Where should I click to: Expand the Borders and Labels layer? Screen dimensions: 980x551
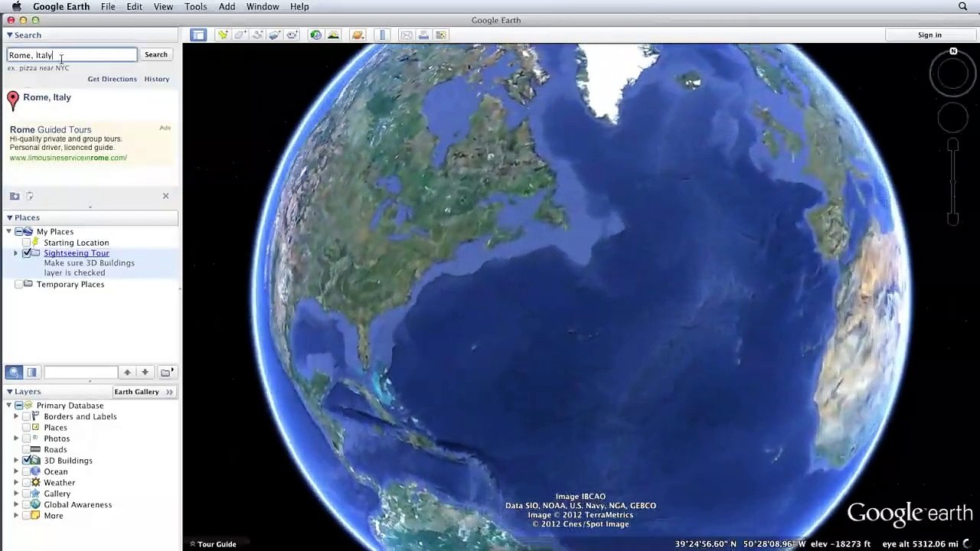point(16,417)
